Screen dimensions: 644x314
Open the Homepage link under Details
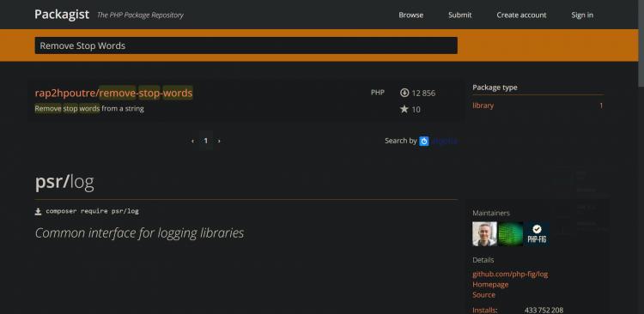pos(490,285)
